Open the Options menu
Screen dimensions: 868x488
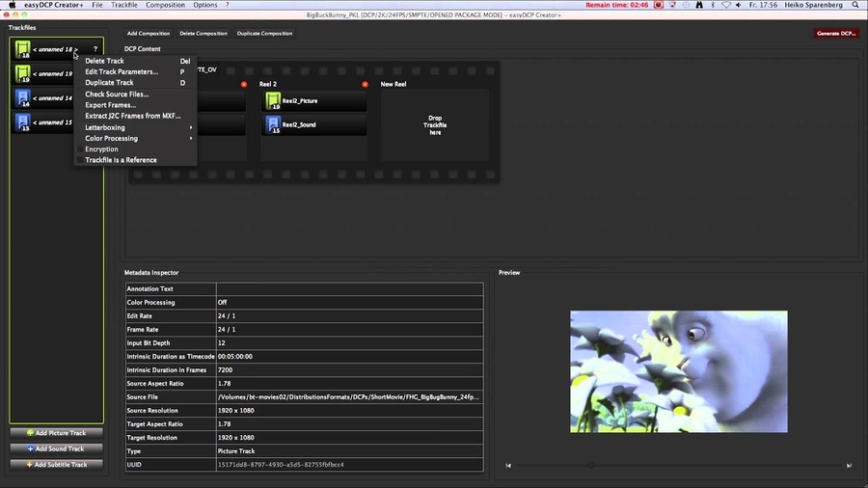click(x=204, y=5)
